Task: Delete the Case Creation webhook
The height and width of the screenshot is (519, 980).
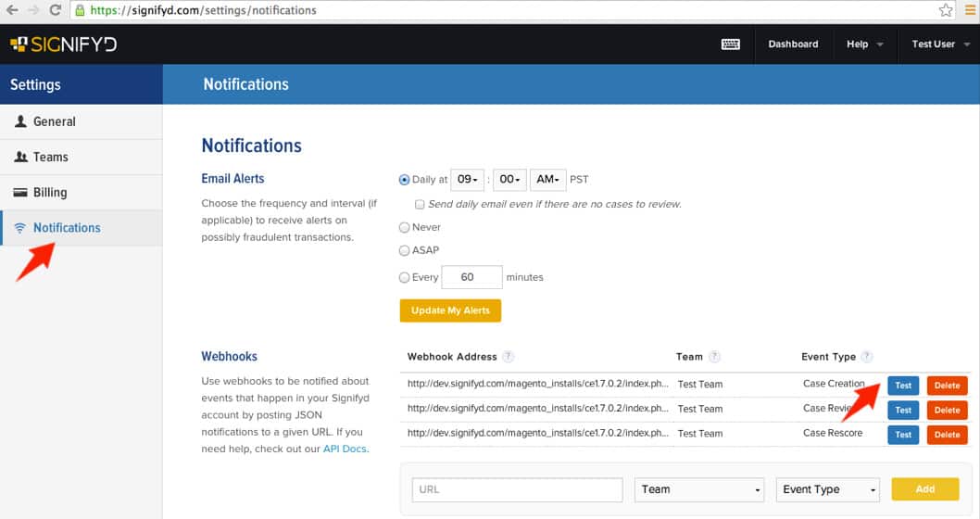Action: point(947,386)
